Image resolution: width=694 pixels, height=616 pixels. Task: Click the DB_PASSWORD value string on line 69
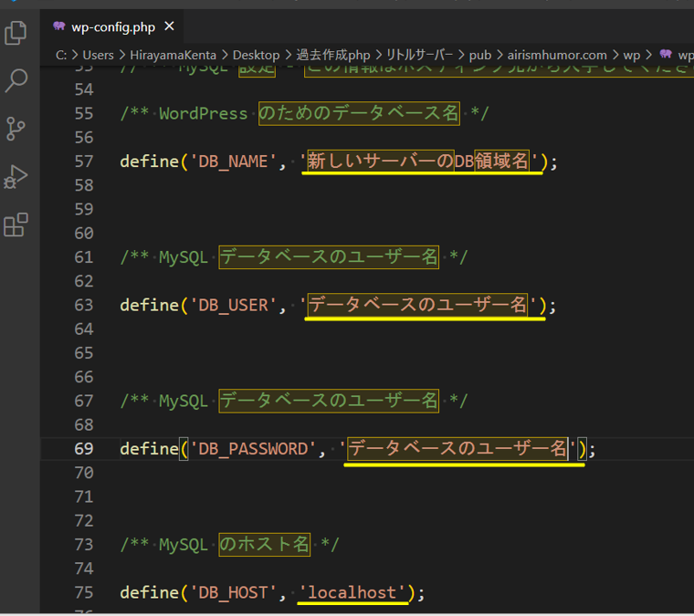click(x=457, y=448)
